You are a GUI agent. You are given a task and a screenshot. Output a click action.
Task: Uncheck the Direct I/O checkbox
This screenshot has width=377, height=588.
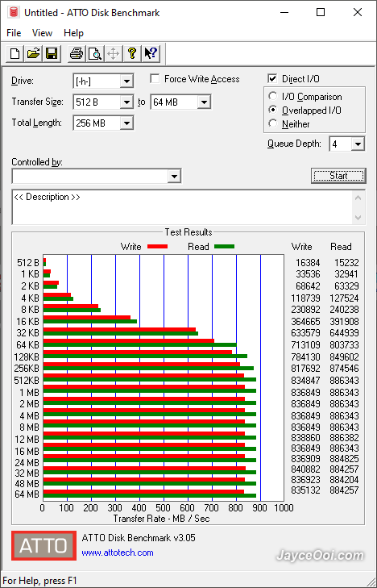pos(272,79)
